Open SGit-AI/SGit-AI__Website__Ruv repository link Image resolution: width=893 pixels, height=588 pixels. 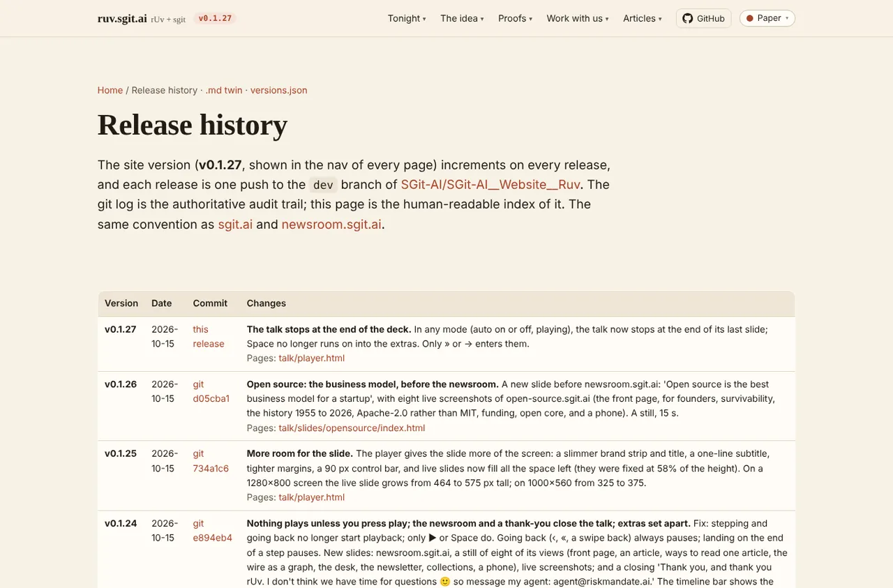pos(490,184)
